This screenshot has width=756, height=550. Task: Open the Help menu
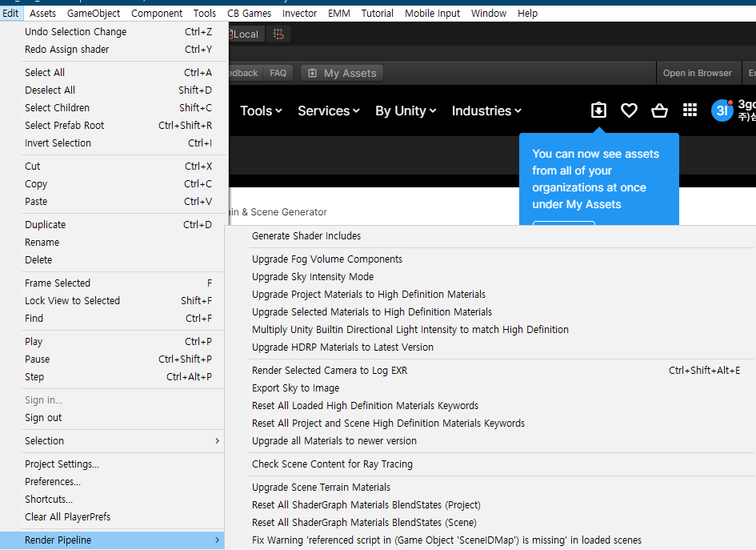tap(527, 14)
